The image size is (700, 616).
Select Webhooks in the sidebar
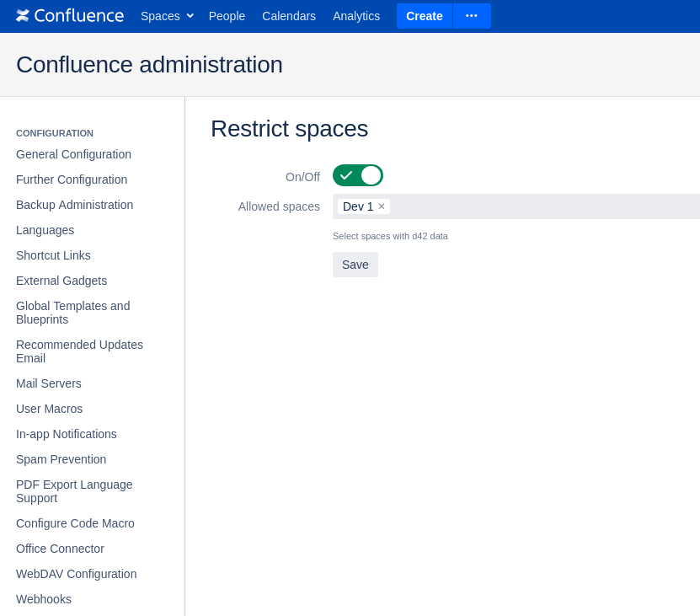pyautogui.click(x=44, y=599)
